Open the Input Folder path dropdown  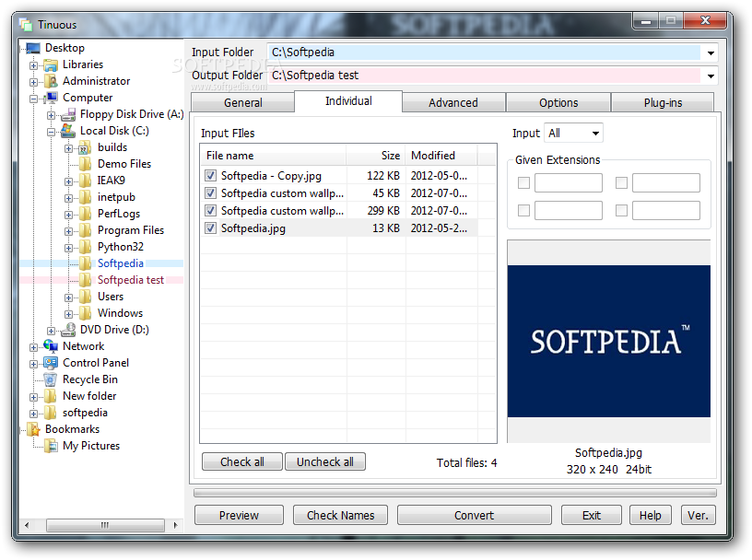711,52
